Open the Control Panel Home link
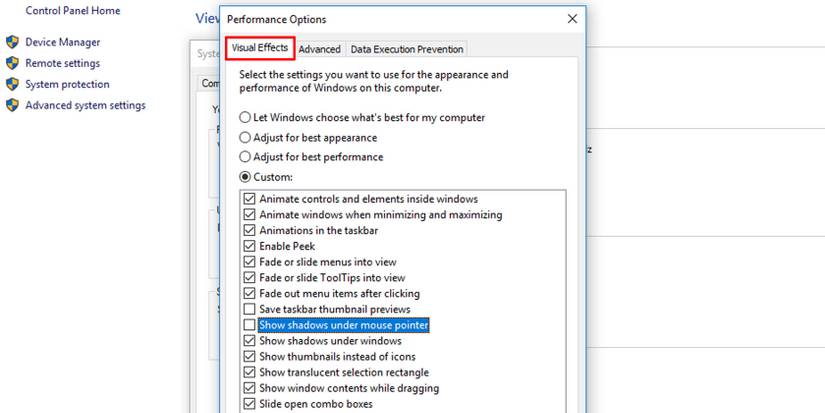This screenshot has width=825, height=413. pyautogui.click(x=72, y=10)
